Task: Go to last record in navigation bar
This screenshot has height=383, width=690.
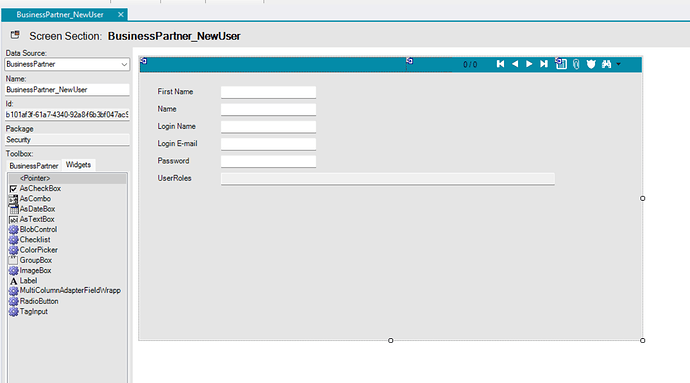Action: point(544,64)
